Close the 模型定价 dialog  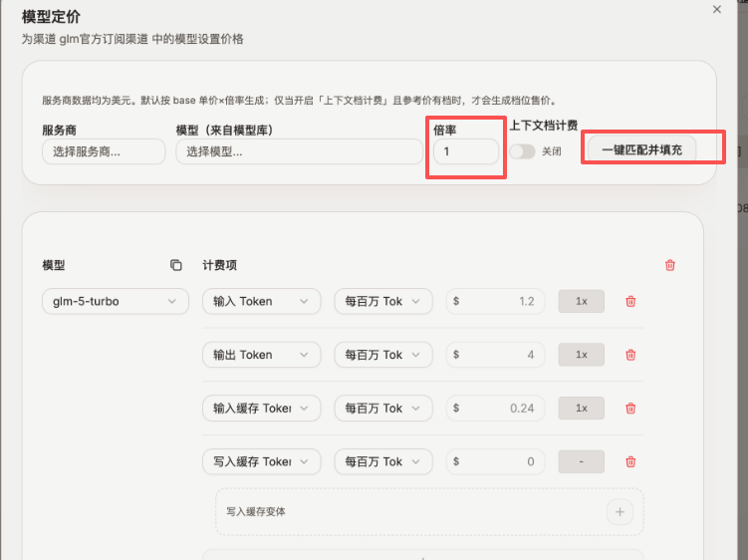(716, 9)
